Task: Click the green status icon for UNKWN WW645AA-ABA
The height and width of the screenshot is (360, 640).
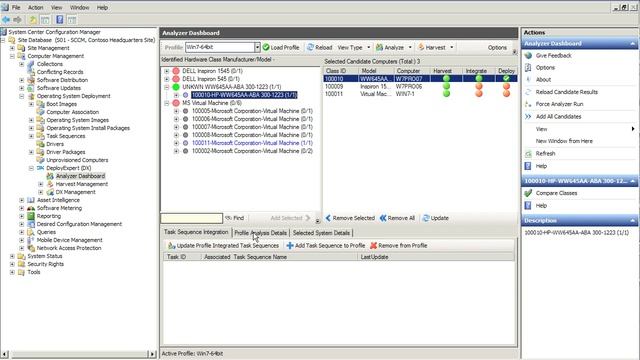Action: point(176,87)
